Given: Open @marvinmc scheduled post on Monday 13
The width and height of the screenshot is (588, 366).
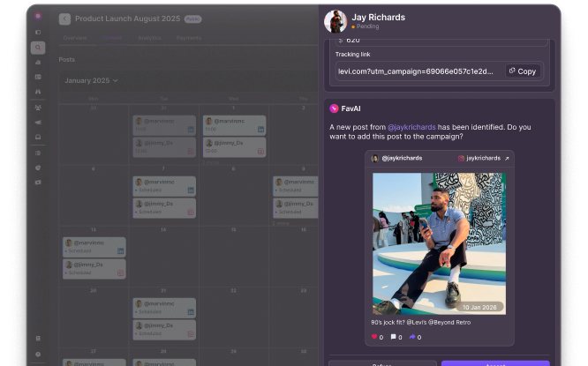Looking at the screenshot, I should 94,247.
